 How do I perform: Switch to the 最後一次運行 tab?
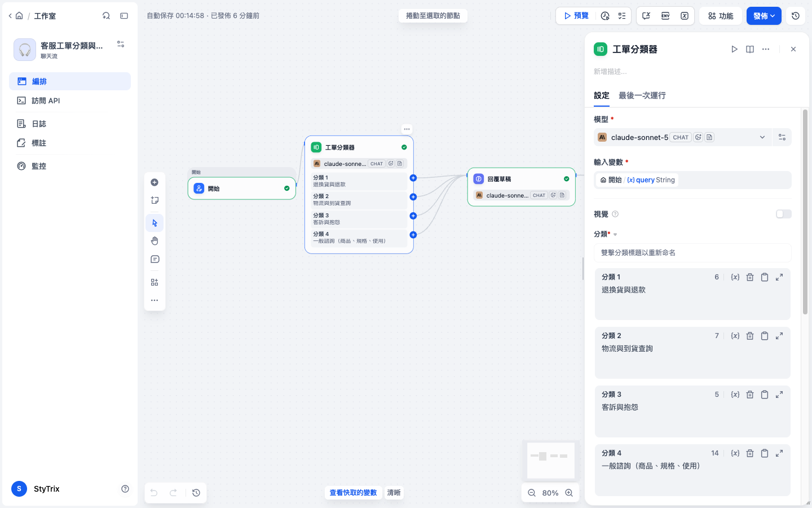pos(642,95)
